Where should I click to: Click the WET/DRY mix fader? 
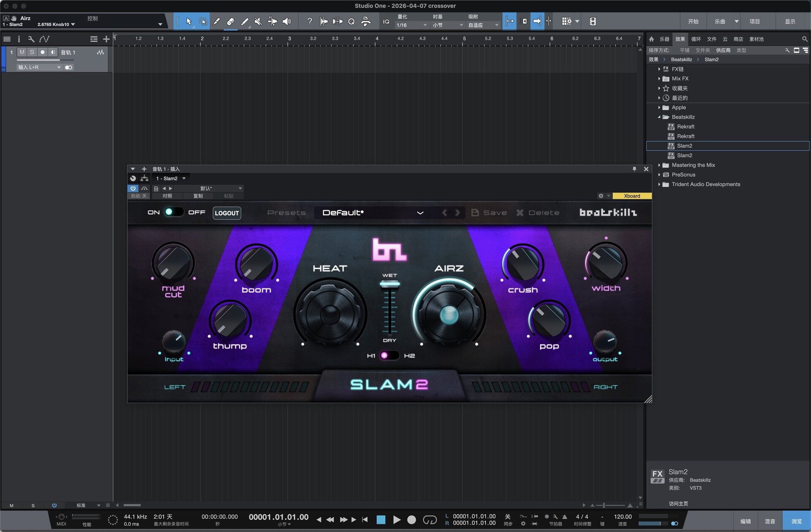pyautogui.click(x=389, y=284)
